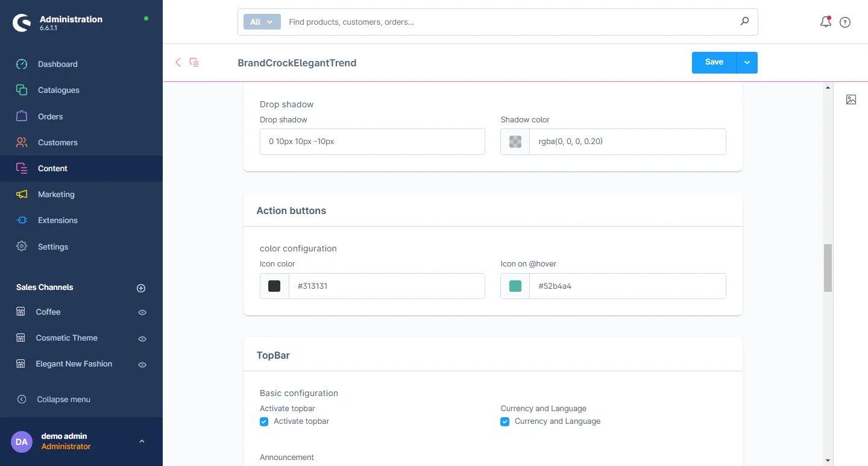Click the Save button
The width and height of the screenshot is (868, 466).
(x=714, y=63)
